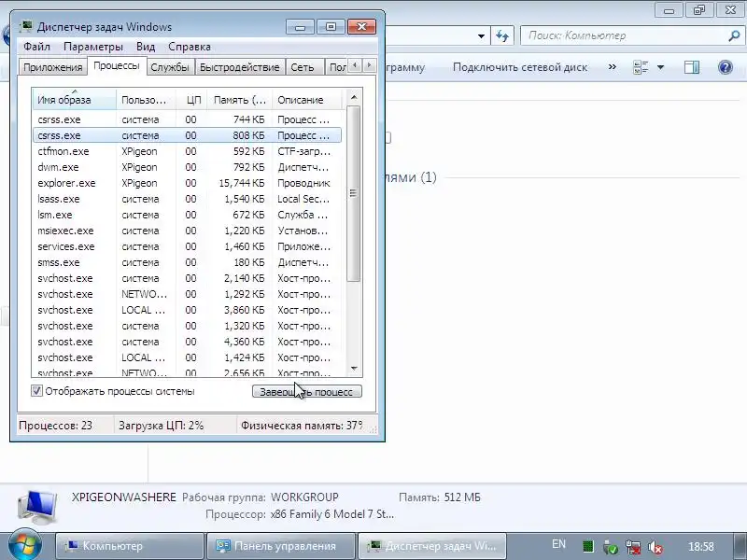Switch to Панель управления taskbar button
Image resolution: width=747 pixels, height=560 pixels.
(x=281, y=546)
